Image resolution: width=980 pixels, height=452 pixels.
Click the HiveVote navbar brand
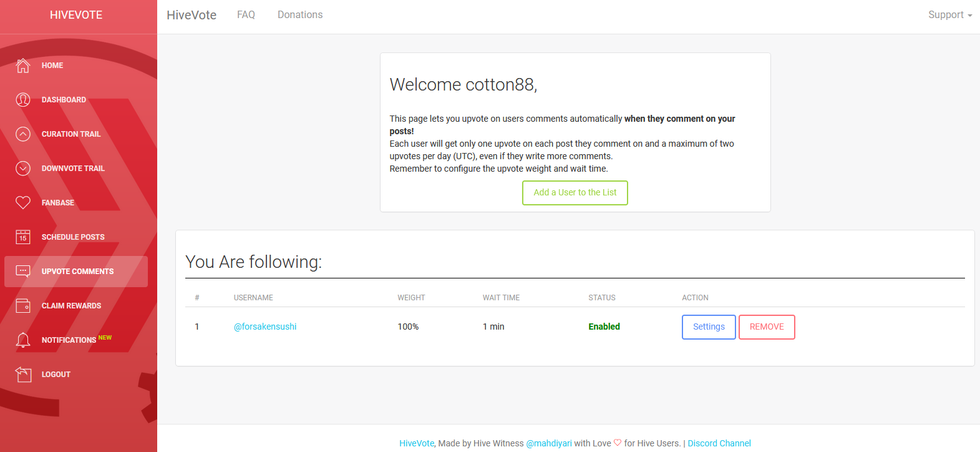(192, 15)
